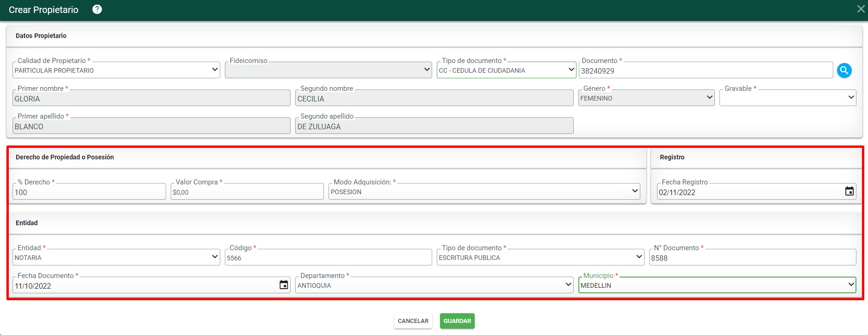Image resolution: width=868 pixels, height=335 pixels.
Task: Click the CANCELAR button
Action: [x=413, y=321]
